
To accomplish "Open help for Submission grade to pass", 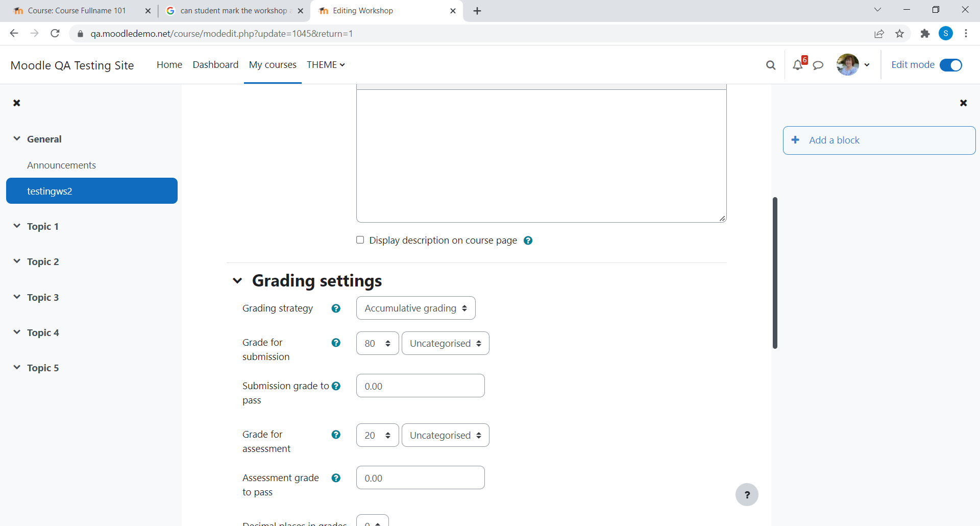I will click(336, 386).
